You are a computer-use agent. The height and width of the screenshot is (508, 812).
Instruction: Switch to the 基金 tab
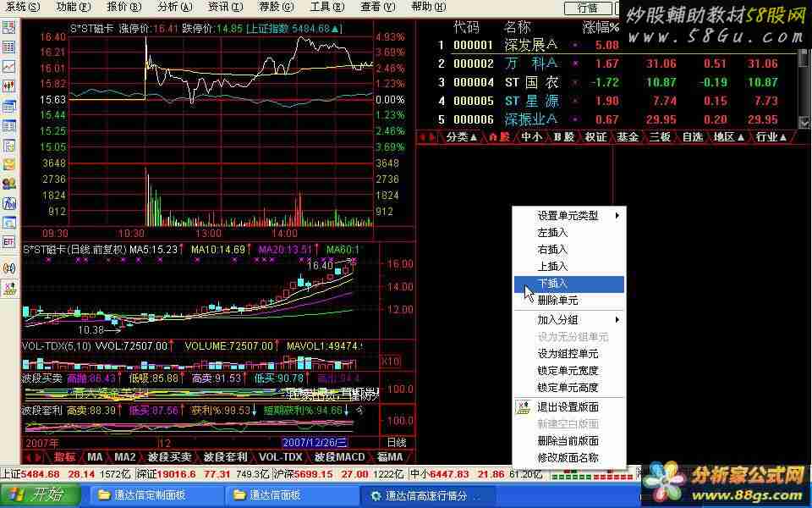pos(628,137)
